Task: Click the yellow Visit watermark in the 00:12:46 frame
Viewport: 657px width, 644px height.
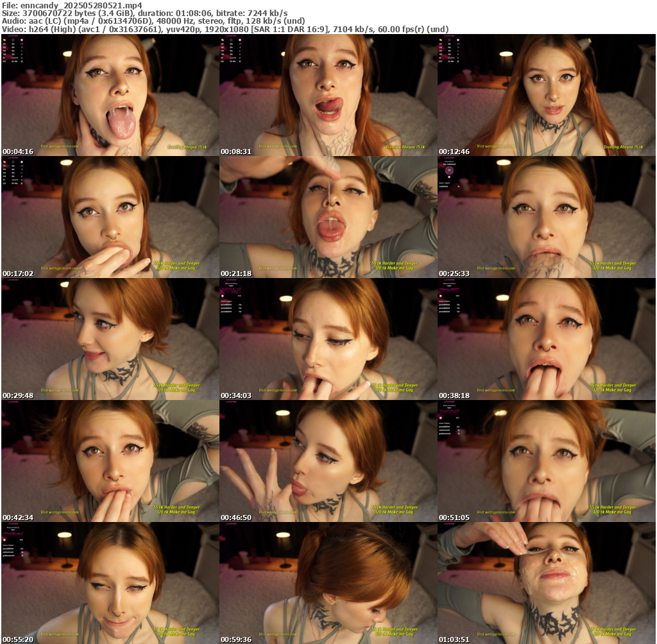Action: click(497, 146)
